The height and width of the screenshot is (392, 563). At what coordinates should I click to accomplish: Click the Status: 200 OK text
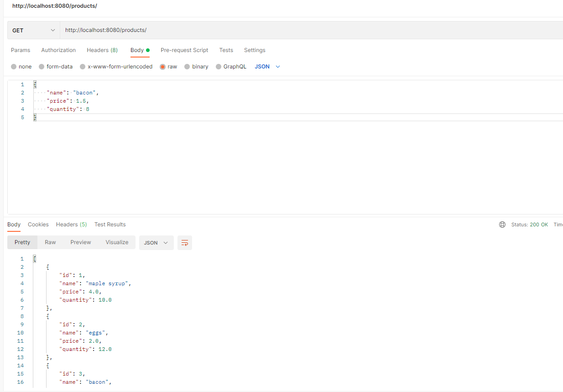(530, 225)
